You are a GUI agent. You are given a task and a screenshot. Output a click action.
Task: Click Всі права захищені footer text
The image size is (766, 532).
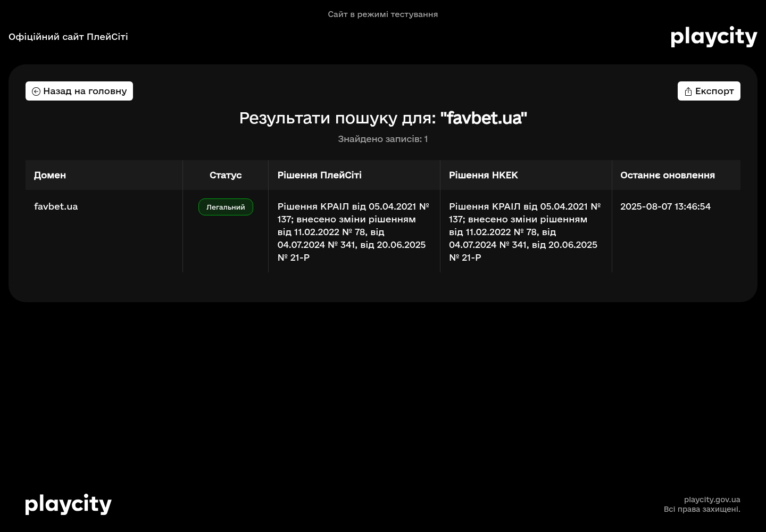point(702,509)
